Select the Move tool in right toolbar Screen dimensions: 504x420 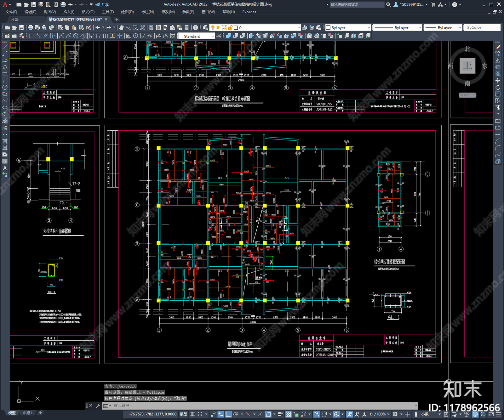498,81
